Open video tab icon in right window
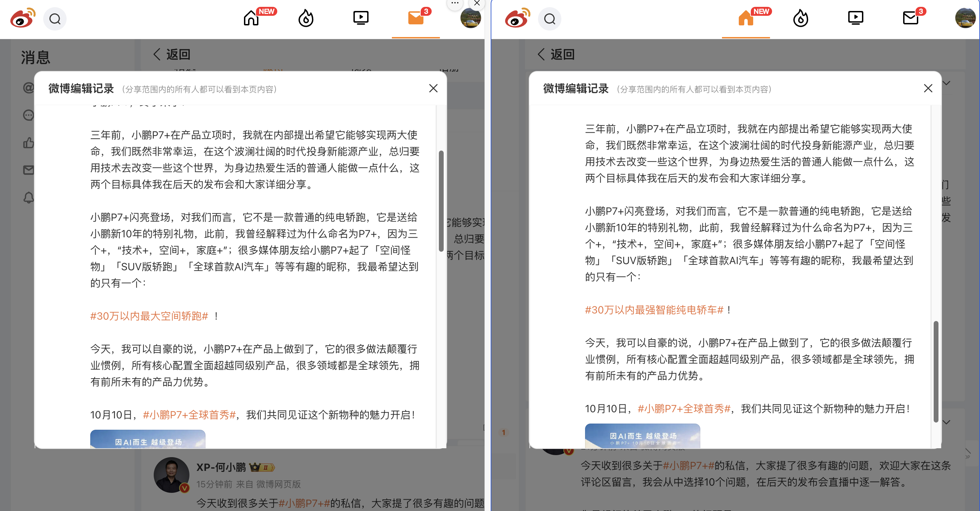 855,18
